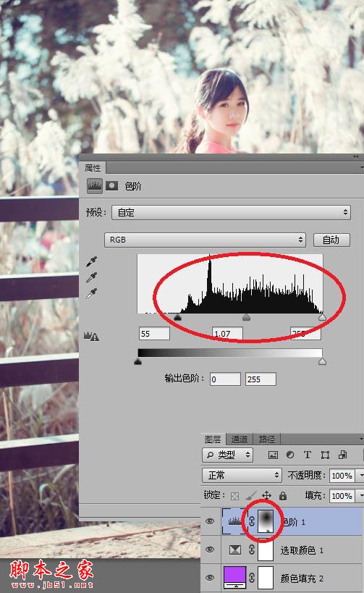Image resolution: width=364 pixels, height=593 pixels.
Task: Click the input black point slider
Action: pos(177,317)
